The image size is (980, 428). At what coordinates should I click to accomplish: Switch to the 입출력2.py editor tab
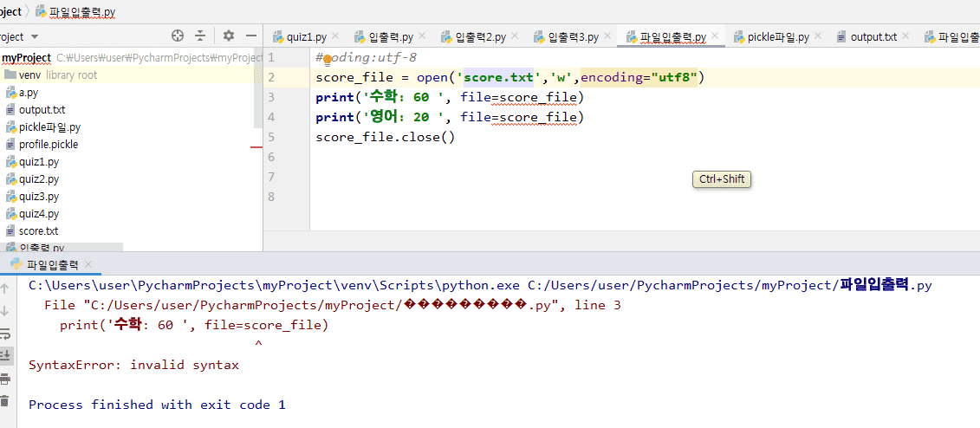point(481,37)
